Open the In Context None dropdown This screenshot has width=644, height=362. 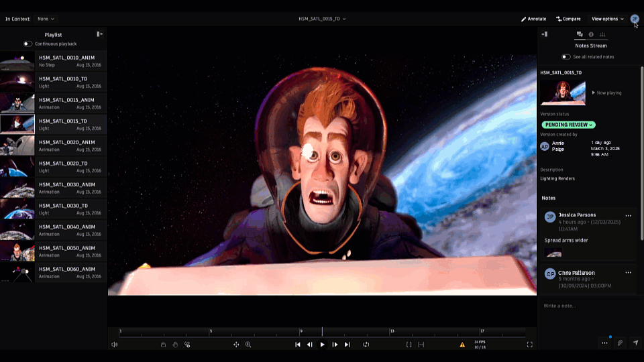coord(46,19)
